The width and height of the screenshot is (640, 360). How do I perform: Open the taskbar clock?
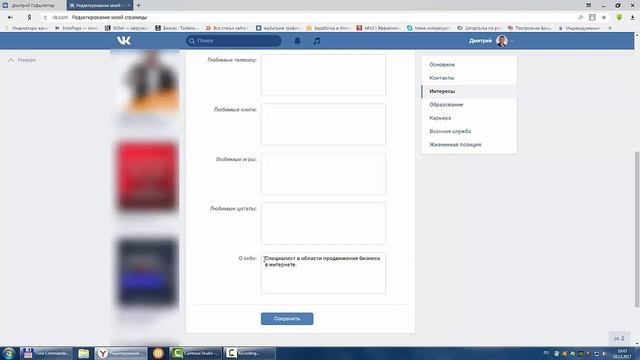[x=622, y=353]
